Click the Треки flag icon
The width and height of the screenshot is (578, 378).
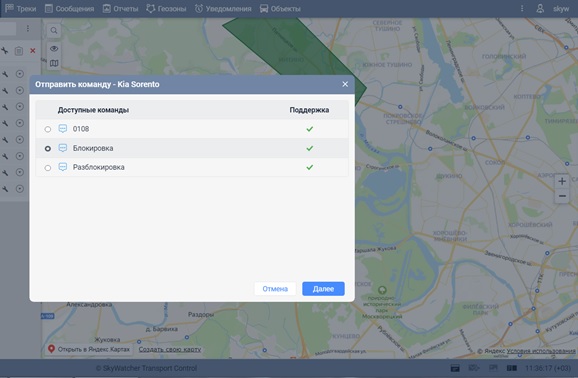click(x=9, y=8)
